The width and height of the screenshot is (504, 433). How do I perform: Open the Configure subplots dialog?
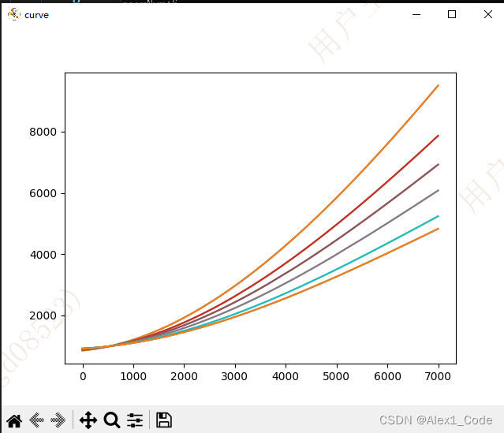click(135, 420)
